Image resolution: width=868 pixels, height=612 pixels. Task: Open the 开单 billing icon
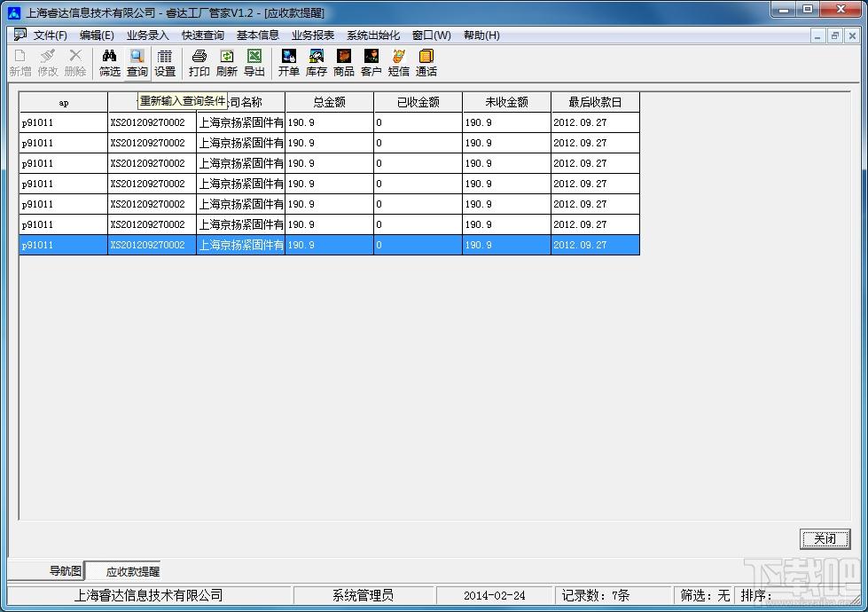[x=289, y=63]
